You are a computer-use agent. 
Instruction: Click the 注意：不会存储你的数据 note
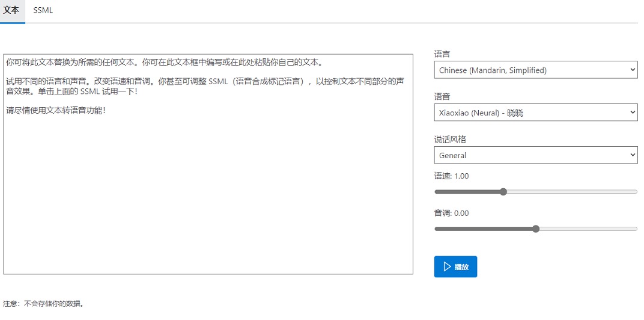[43, 304]
